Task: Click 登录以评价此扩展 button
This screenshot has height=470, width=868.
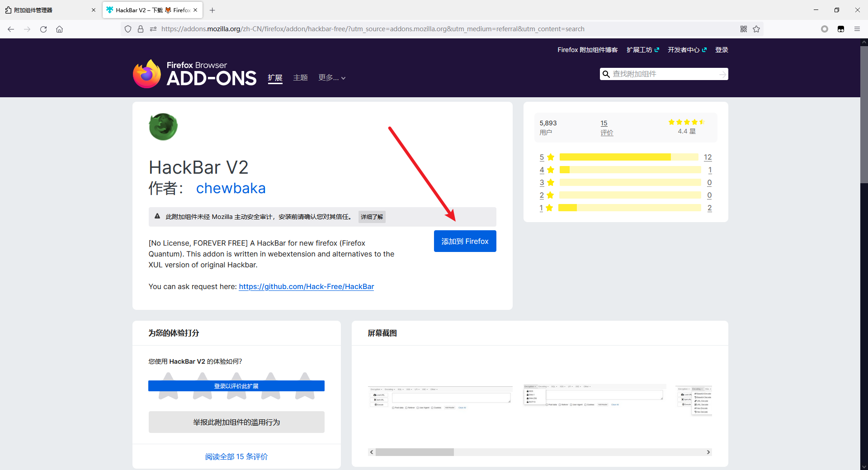Action: pyautogui.click(x=236, y=386)
